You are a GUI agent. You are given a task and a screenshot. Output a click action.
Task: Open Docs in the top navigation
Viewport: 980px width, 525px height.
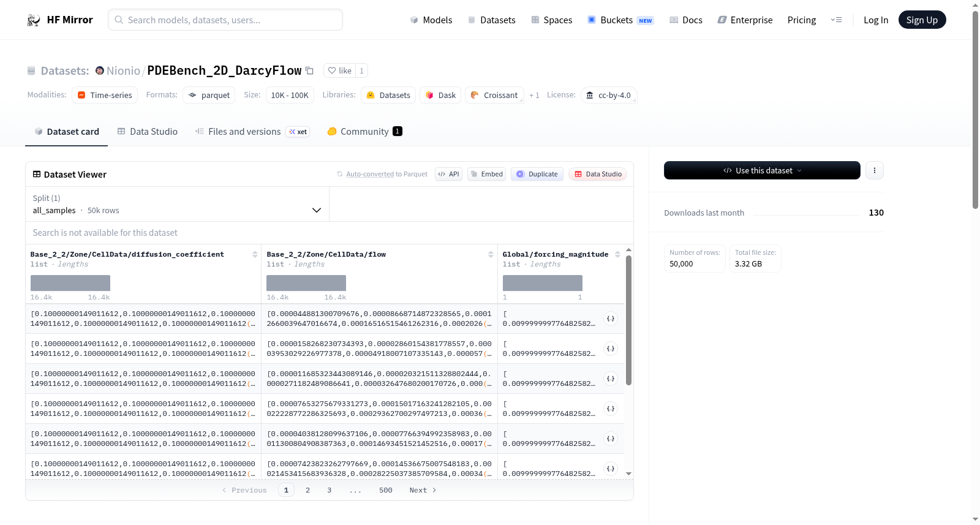point(686,20)
